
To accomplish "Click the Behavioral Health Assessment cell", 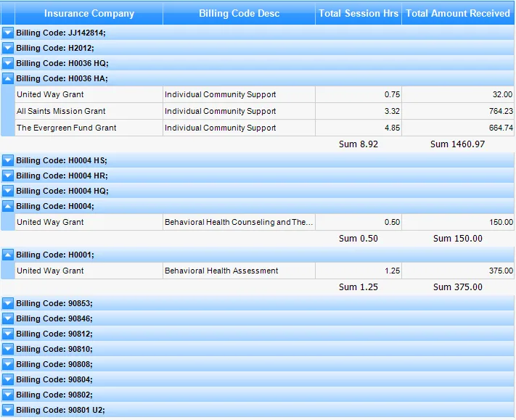I will tap(239, 271).
